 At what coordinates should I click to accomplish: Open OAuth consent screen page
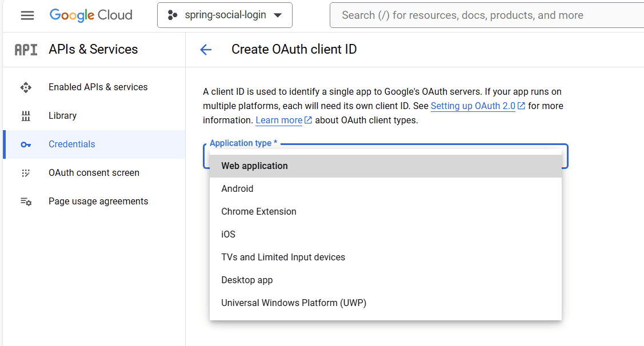[94, 173]
